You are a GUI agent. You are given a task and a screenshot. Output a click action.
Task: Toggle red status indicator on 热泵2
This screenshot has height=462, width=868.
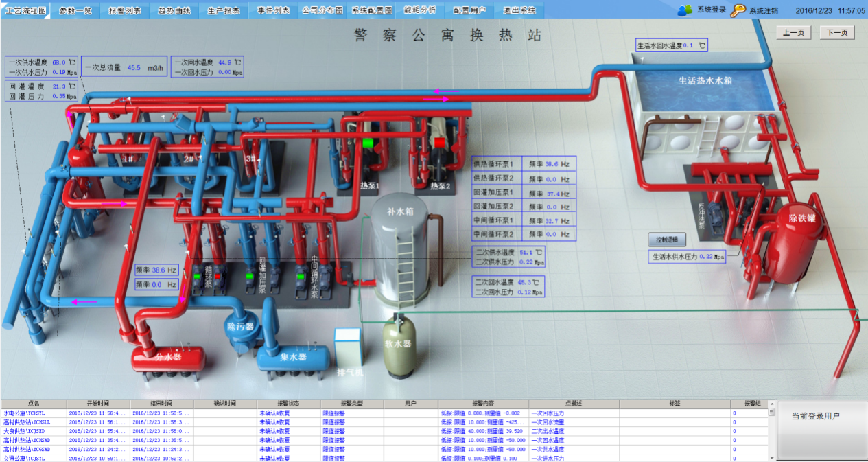438,142
